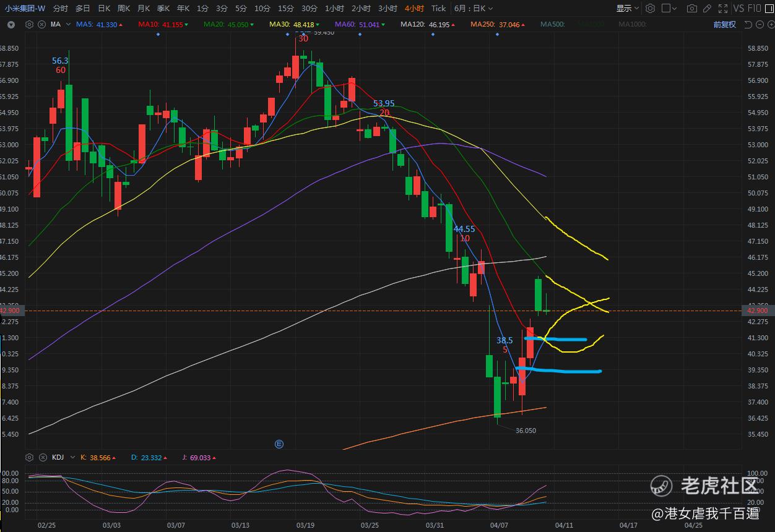Toggle MA120 line value 46.195
The height and width of the screenshot is (532, 775).
pyautogui.click(x=428, y=24)
